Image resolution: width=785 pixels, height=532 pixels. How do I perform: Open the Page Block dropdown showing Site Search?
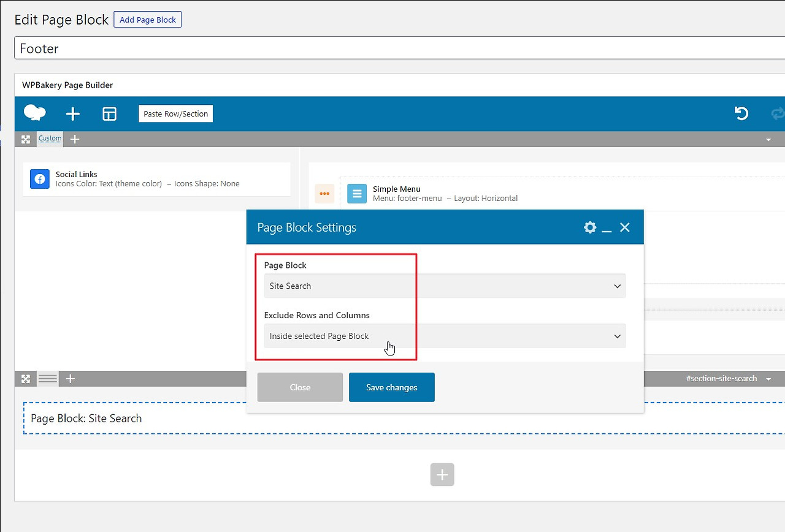tap(445, 286)
